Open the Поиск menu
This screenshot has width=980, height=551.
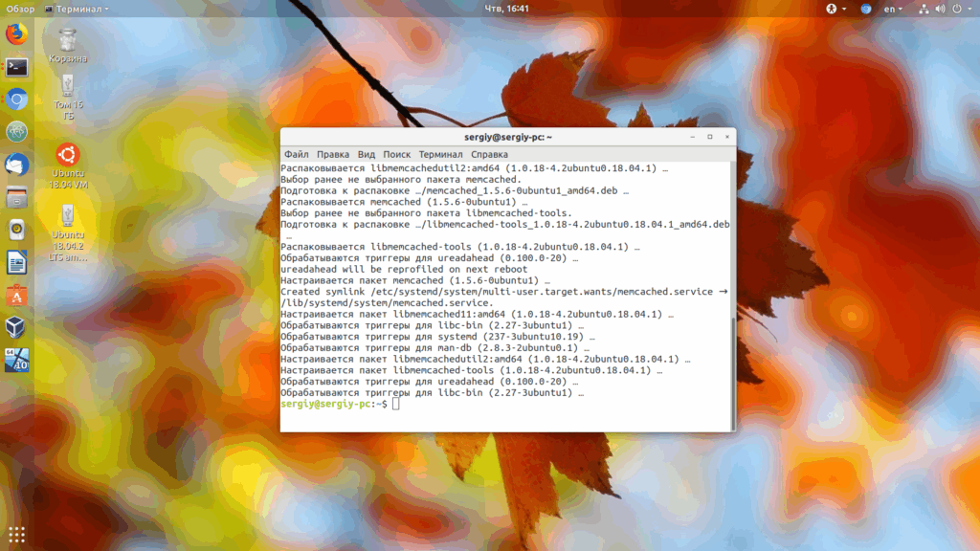coord(396,154)
